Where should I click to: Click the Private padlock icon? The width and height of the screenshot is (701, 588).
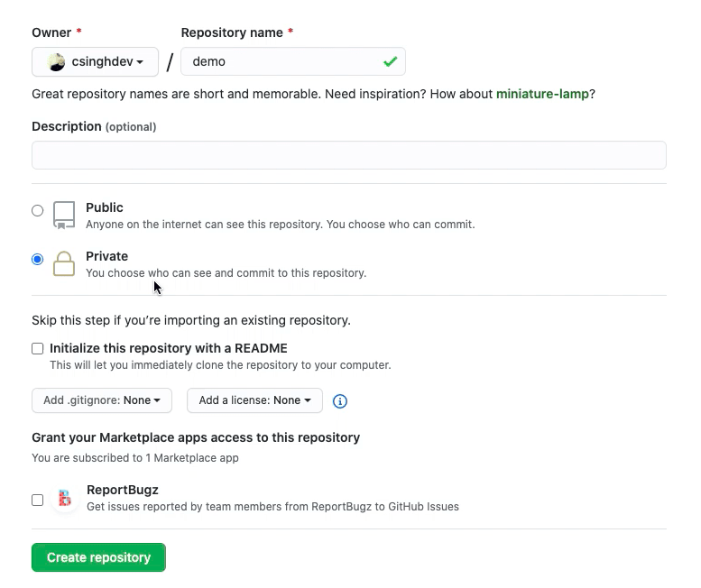click(64, 263)
